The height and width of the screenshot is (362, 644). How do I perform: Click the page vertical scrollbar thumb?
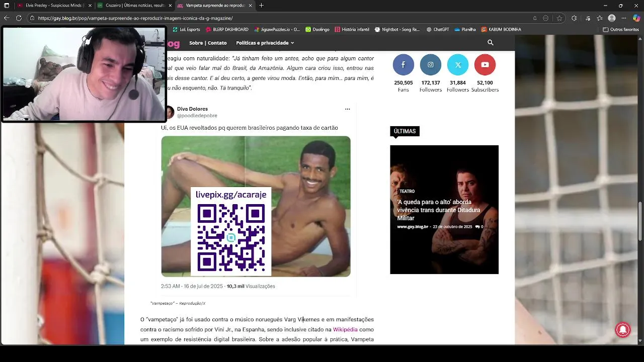[641, 221]
